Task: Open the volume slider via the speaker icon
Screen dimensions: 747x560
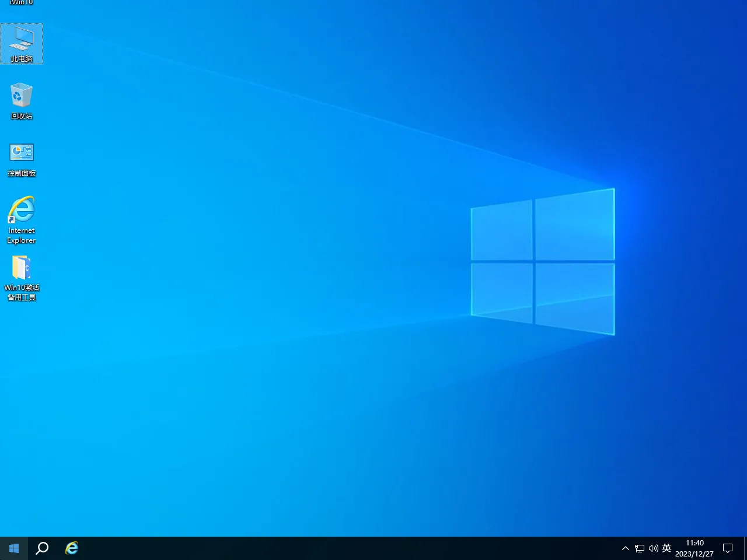Action: [653, 548]
